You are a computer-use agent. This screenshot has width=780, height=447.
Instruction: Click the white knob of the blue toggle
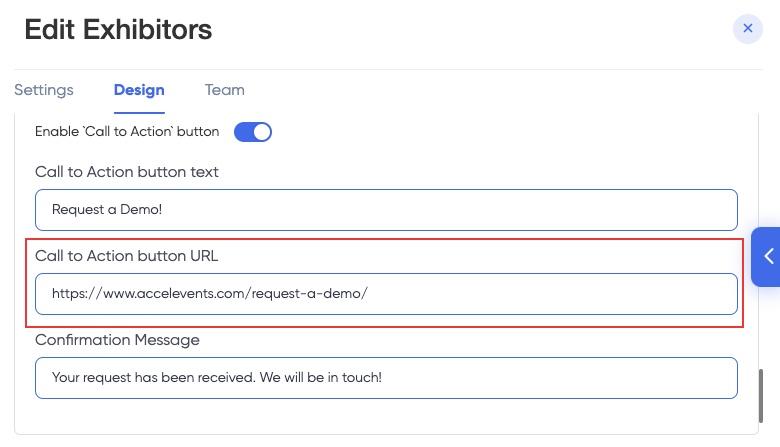click(x=262, y=132)
